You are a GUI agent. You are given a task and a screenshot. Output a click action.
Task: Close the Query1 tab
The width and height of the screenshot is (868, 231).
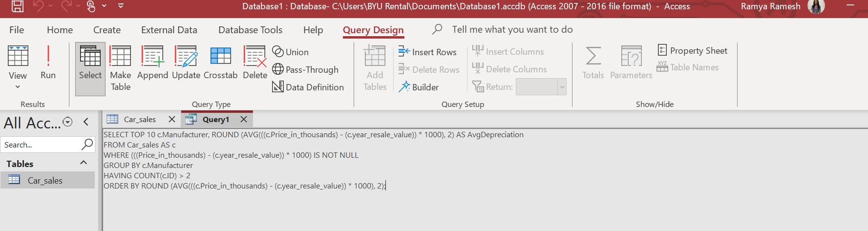tap(244, 119)
